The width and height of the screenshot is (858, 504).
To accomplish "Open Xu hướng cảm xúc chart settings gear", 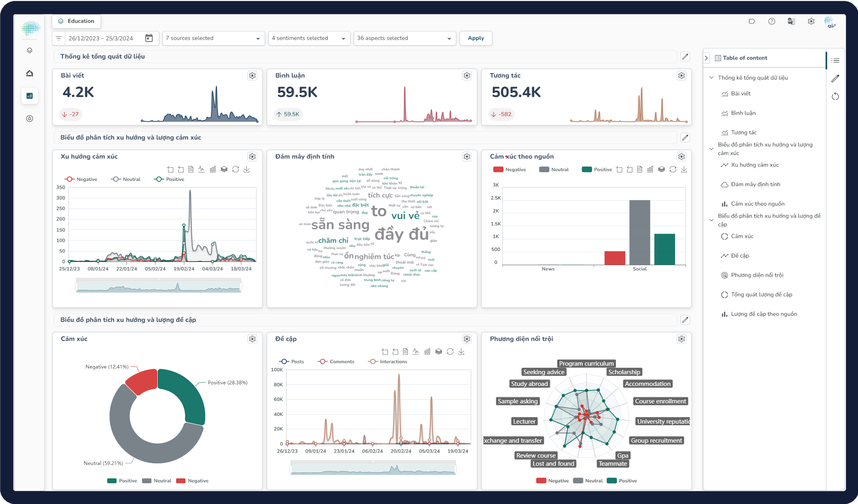I will click(x=253, y=157).
